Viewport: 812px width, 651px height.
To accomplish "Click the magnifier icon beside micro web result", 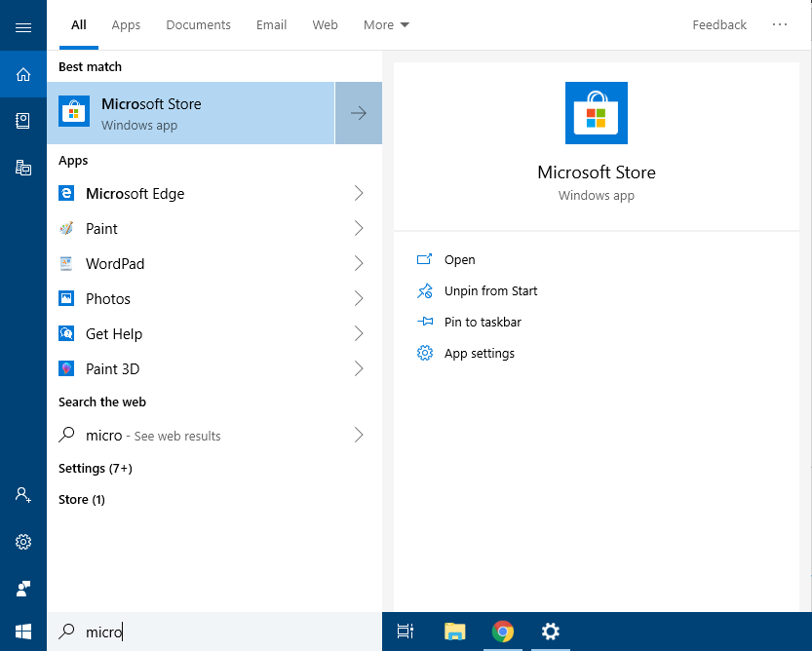I will click(x=67, y=435).
